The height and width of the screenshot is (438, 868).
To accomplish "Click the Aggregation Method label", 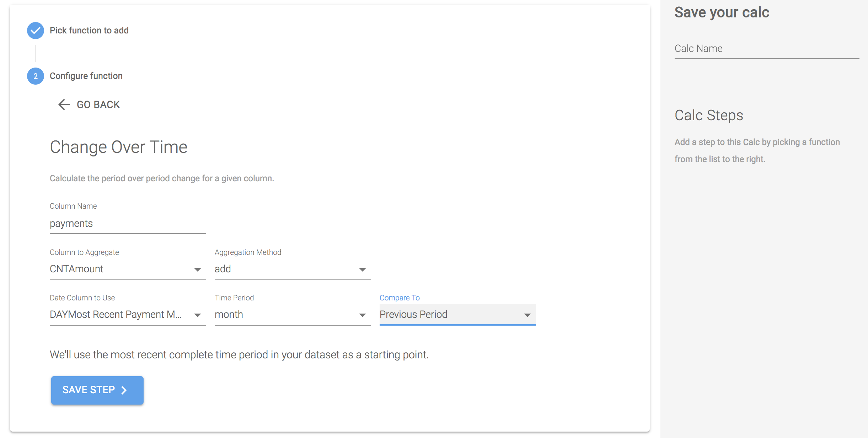I will pyautogui.click(x=248, y=252).
